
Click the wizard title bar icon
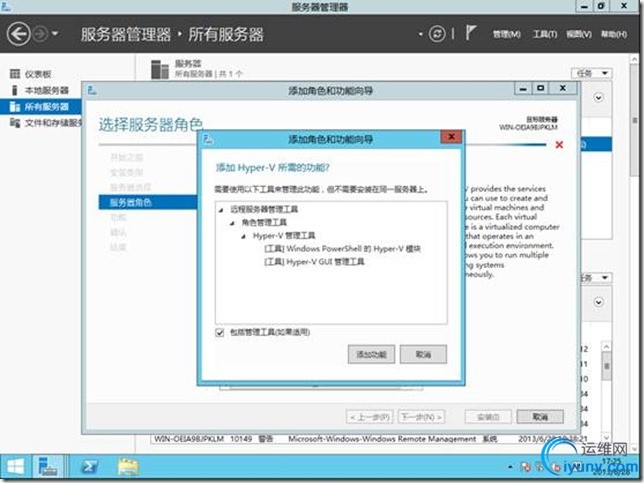click(x=92, y=90)
